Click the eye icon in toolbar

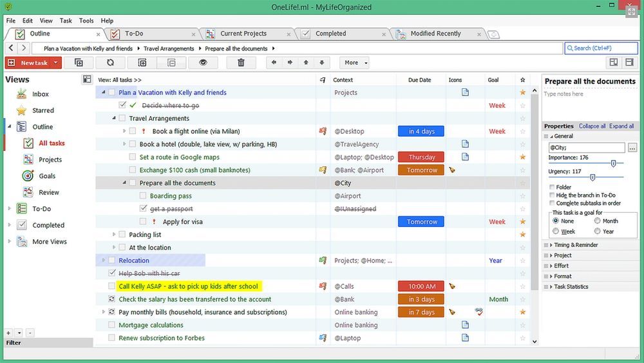(x=203, y=63)
